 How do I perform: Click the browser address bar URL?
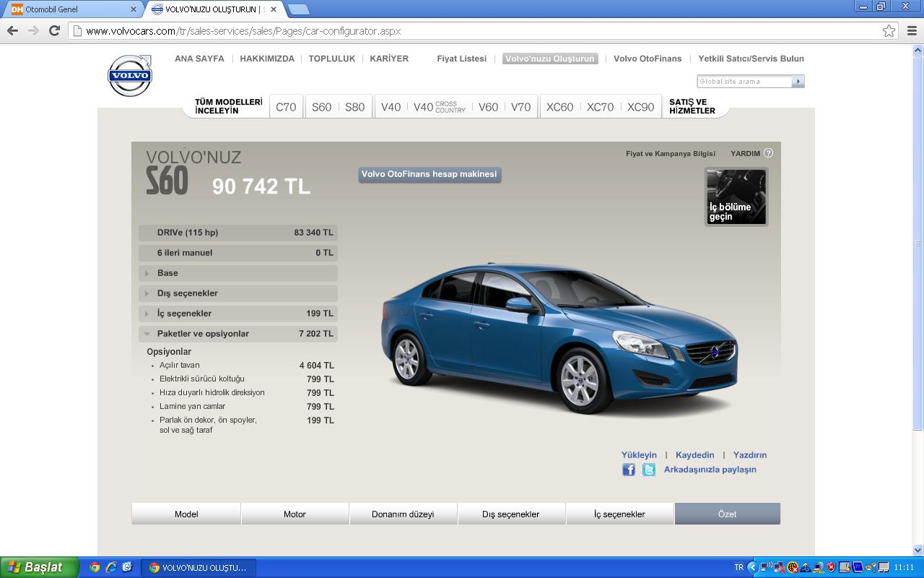(243, 31)
